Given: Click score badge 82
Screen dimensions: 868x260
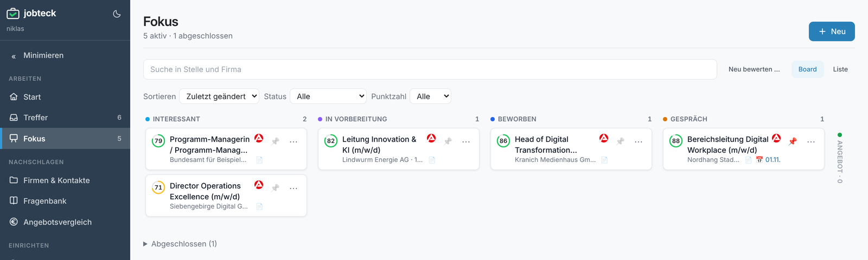Looking at the screenshot, I should (x=331, y=141).
